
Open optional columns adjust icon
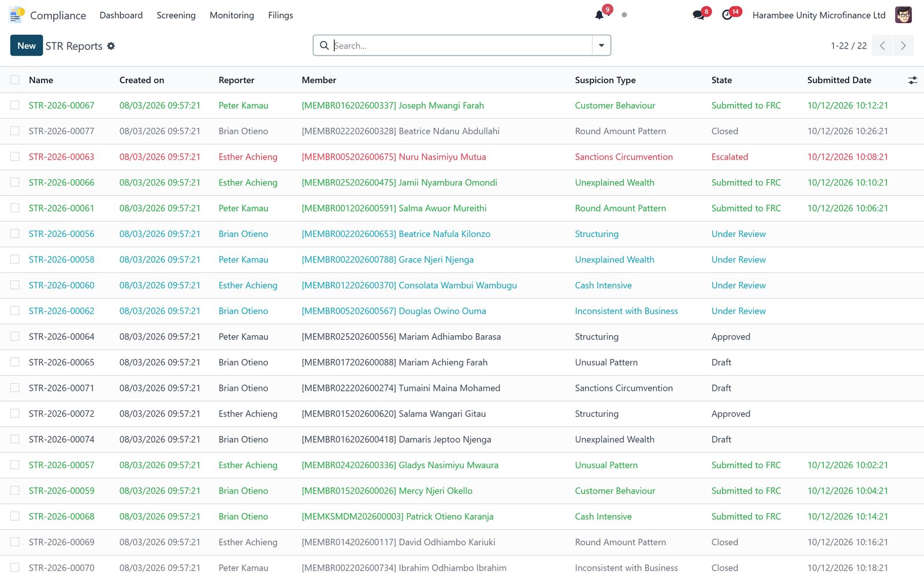[x=912, y=80]
